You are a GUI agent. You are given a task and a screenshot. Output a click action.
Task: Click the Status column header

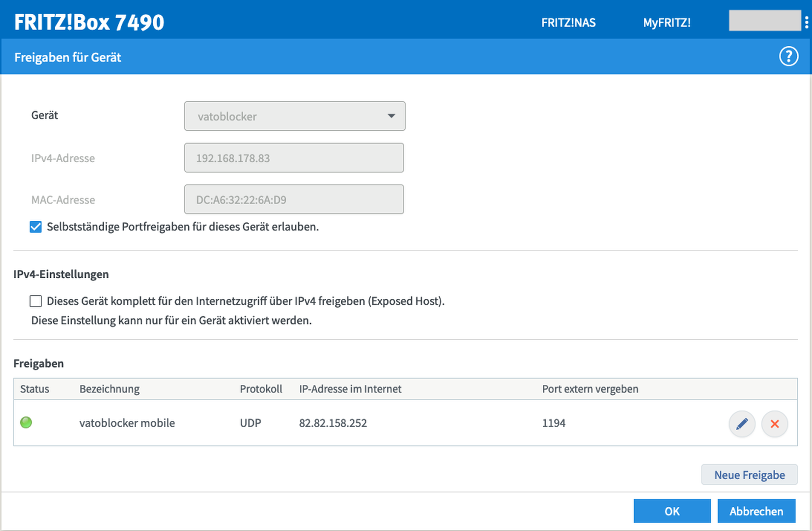(x=34, y=389)
